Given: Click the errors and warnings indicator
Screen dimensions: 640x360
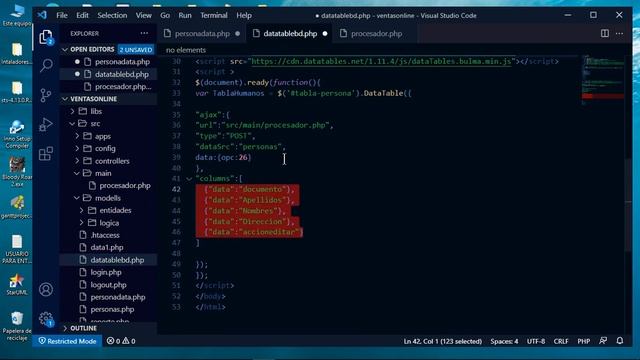Looking at the screenshot, I should click(121, 341).
